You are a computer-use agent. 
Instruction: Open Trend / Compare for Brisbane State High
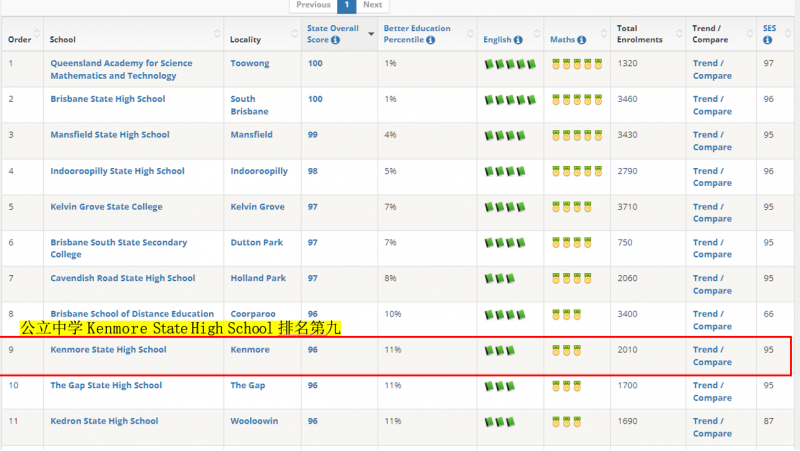point(712,105)
